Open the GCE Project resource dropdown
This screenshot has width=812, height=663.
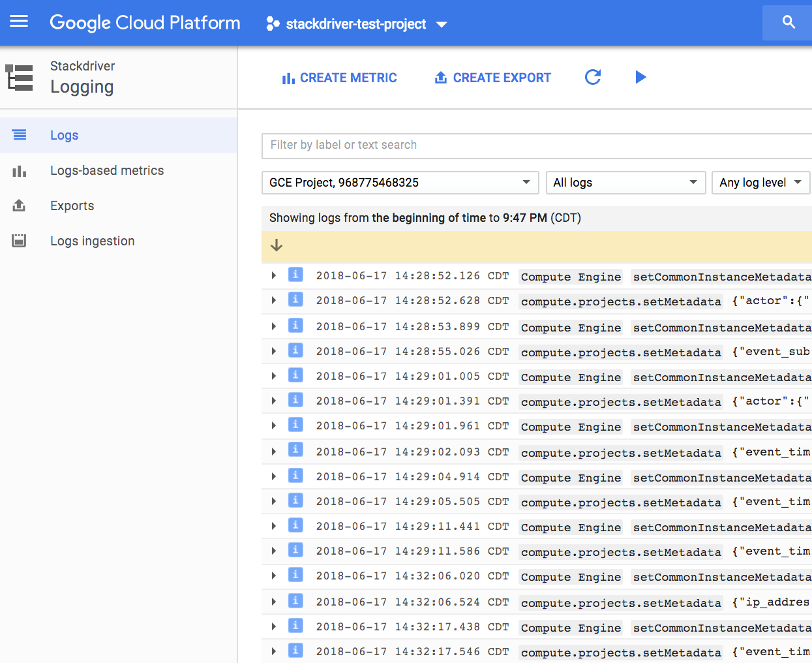tap(400, 183)
